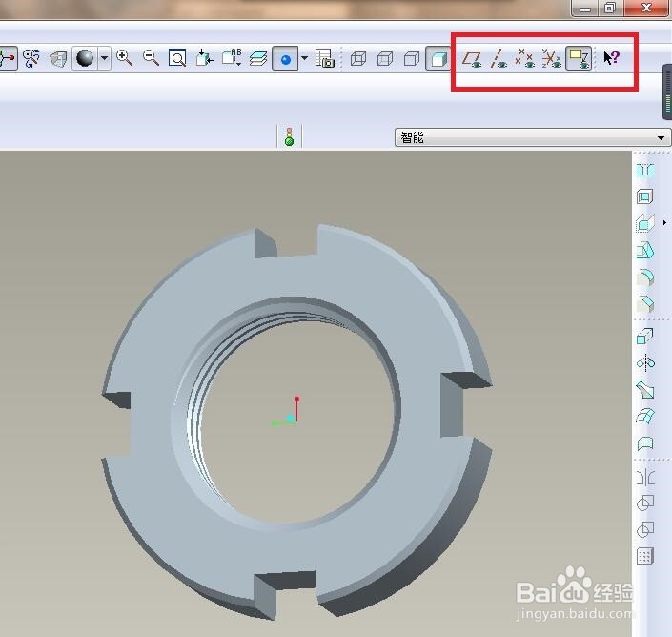Select the Revolve tool

[645, 363]
